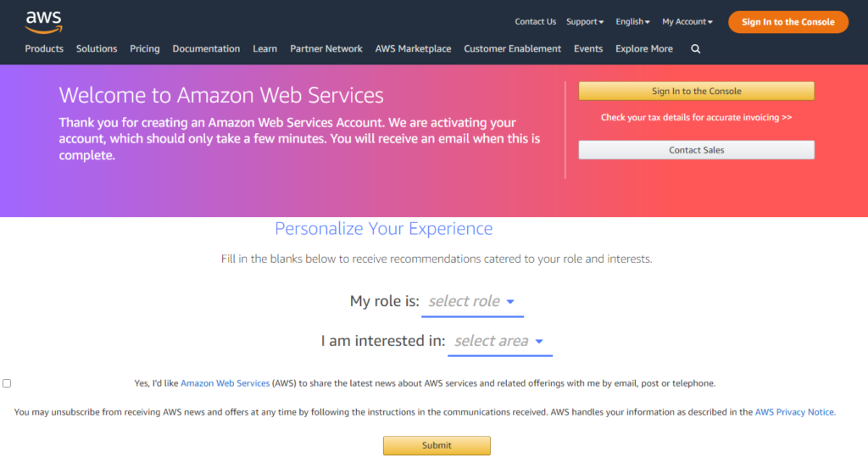Open the English language dropdown
The image size is (868, 474).
[632, 21]
